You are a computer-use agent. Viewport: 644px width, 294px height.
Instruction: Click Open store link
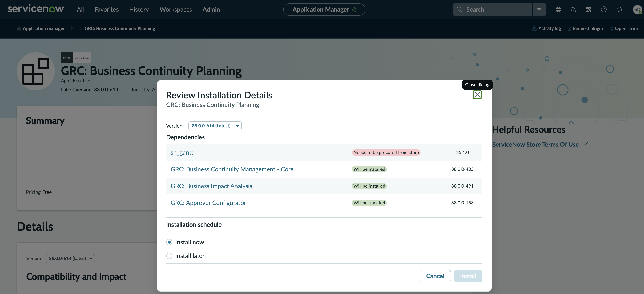click(626, 29)
